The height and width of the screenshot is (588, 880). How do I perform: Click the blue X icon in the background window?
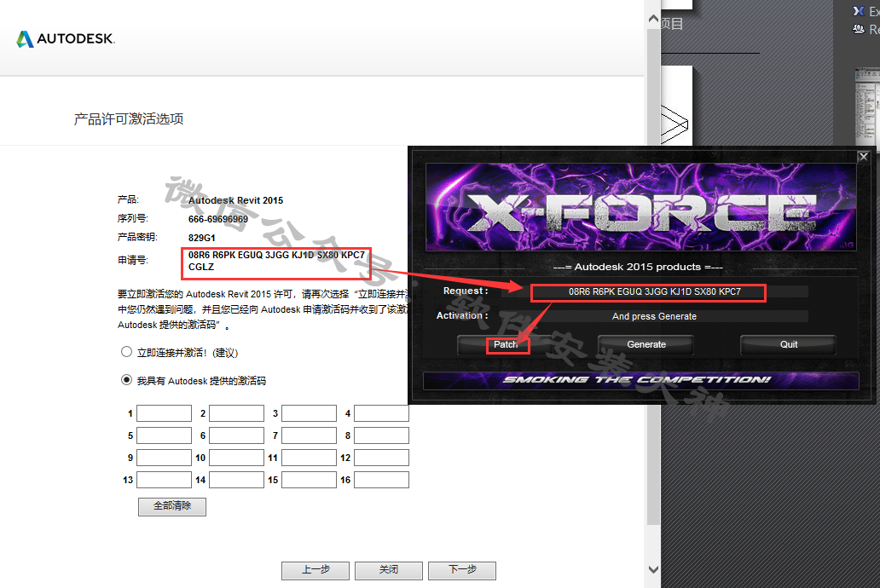(858, 11)
